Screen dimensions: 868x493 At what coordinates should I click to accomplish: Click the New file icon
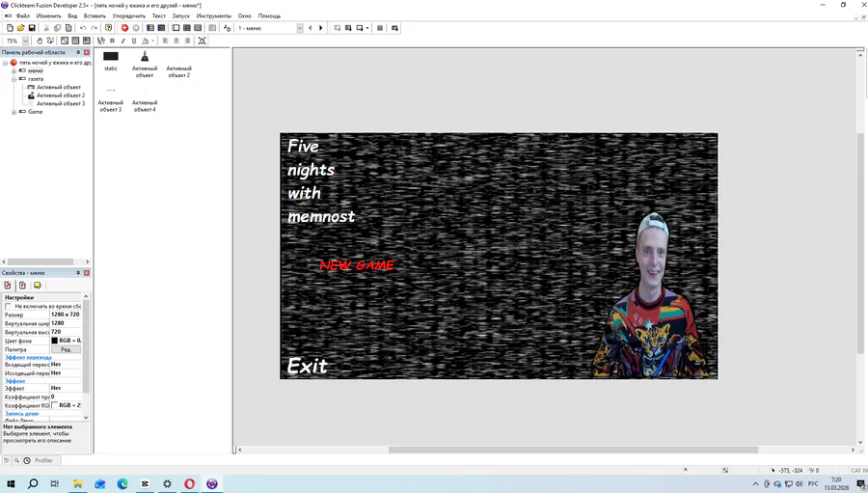[10, 28]
